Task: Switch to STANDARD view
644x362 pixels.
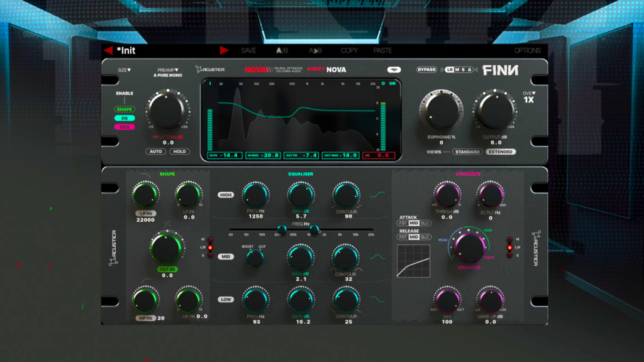Action: (x=467, y=152)
